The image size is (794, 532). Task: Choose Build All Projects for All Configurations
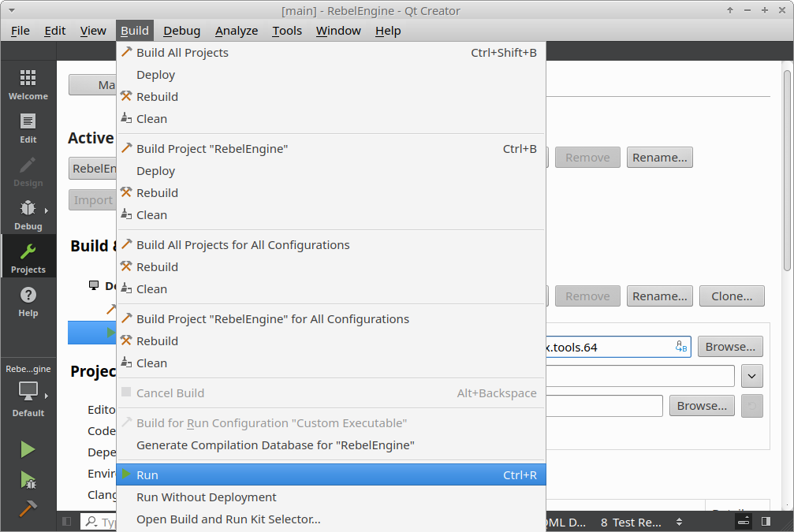tap(331, 245)
